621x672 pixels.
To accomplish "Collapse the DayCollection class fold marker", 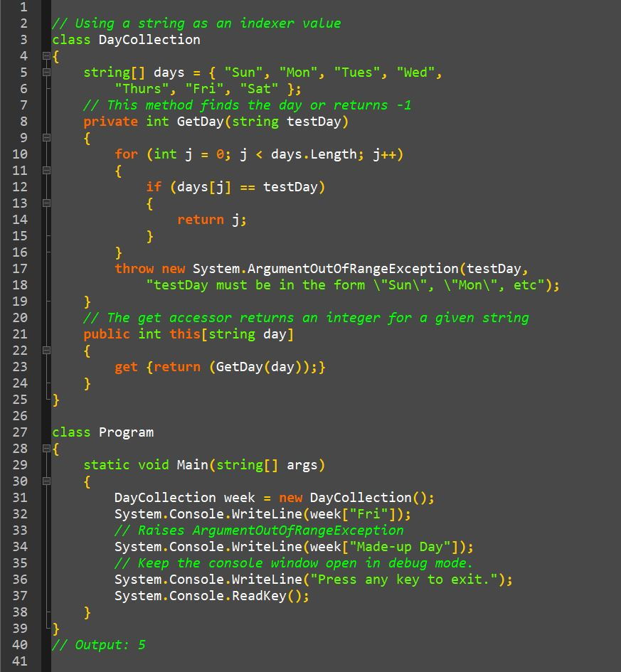I will coord(46,56).
